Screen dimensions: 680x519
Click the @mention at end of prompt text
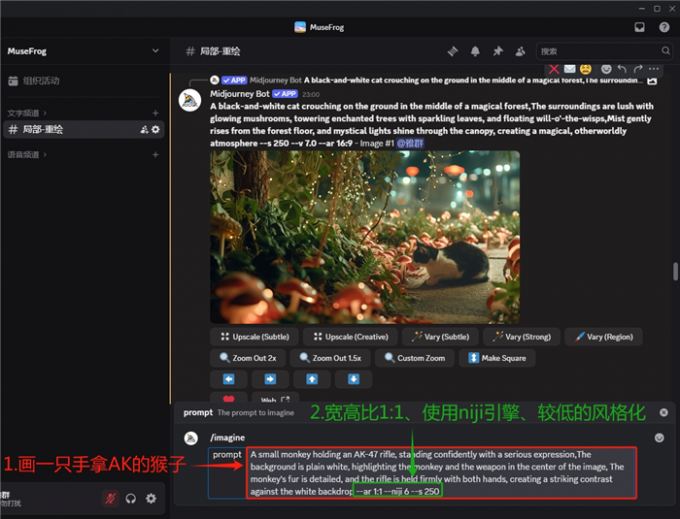coord(410,143)
